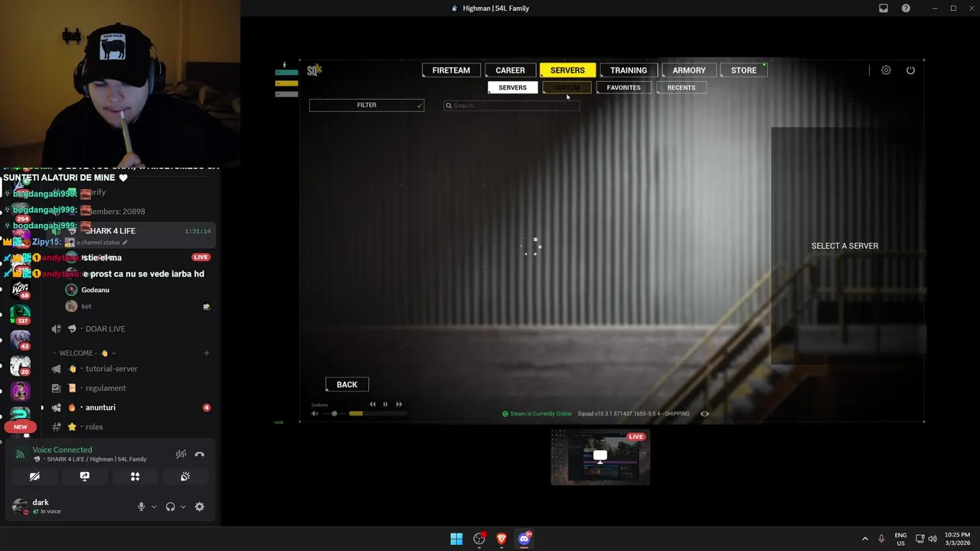Viewport: 980px width, 551px height.
Task: Click the taskbar icon left of Brave
Action: (x=479, y=539)
